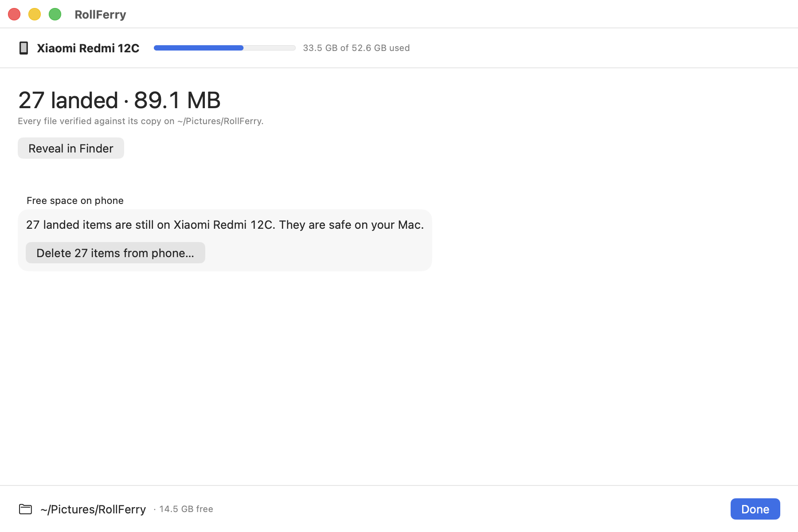Select the Xiaomi Redmi 12C device name

88,48
